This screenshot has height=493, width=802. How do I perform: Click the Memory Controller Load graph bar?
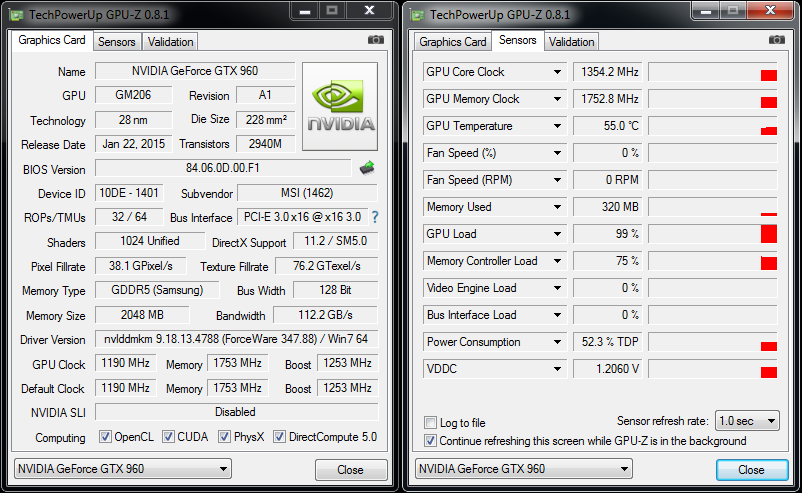[769, 263]
